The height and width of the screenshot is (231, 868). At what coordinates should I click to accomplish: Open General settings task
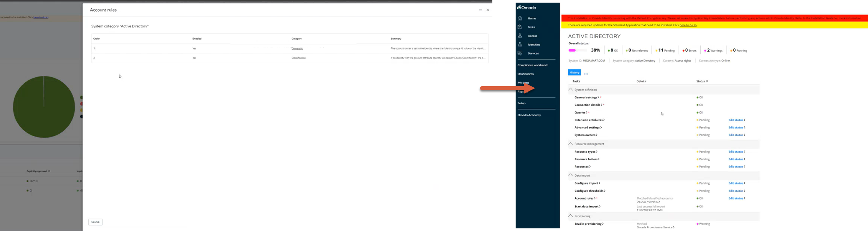(587, 97)
